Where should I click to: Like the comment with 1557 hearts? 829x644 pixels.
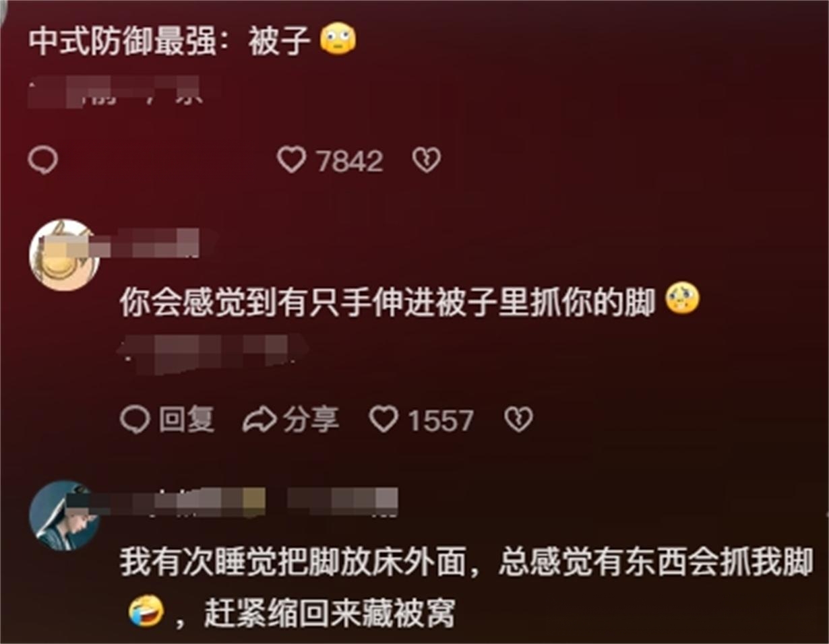[x=383, y=420]
